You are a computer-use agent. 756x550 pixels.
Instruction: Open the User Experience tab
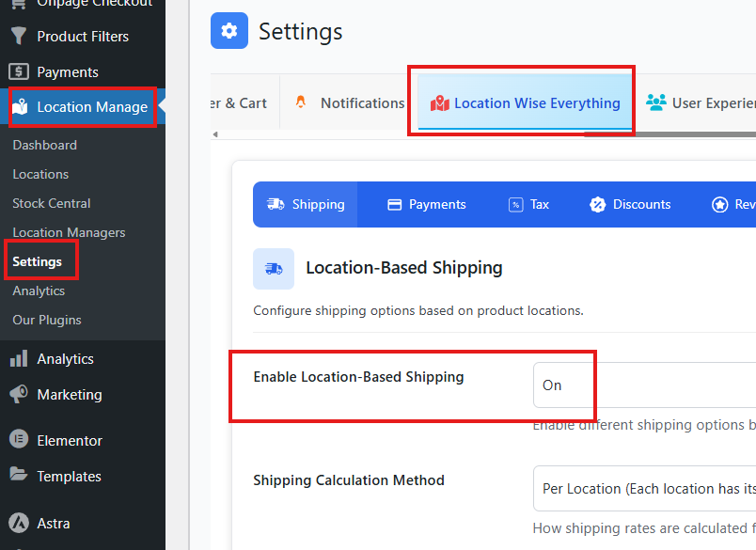(x=701, y=103)
